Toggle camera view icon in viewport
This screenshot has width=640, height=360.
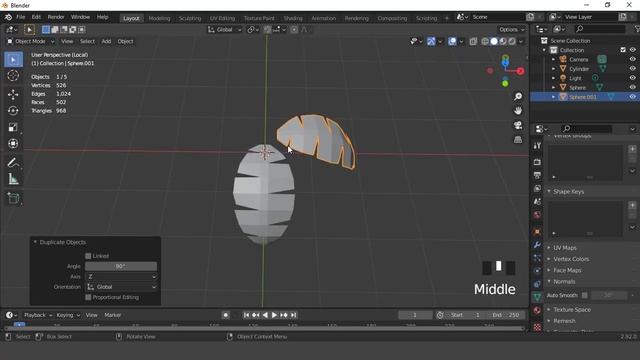(x=518, y=125)
